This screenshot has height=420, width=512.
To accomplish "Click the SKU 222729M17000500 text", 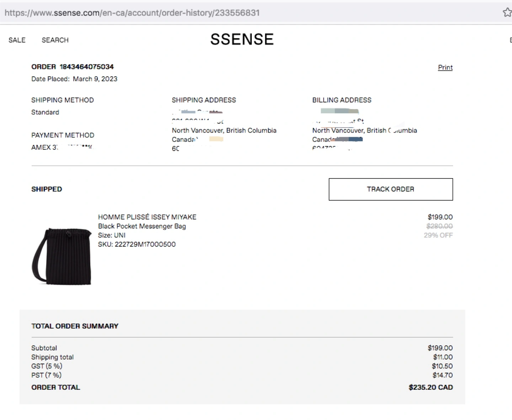I will (137, 244).
